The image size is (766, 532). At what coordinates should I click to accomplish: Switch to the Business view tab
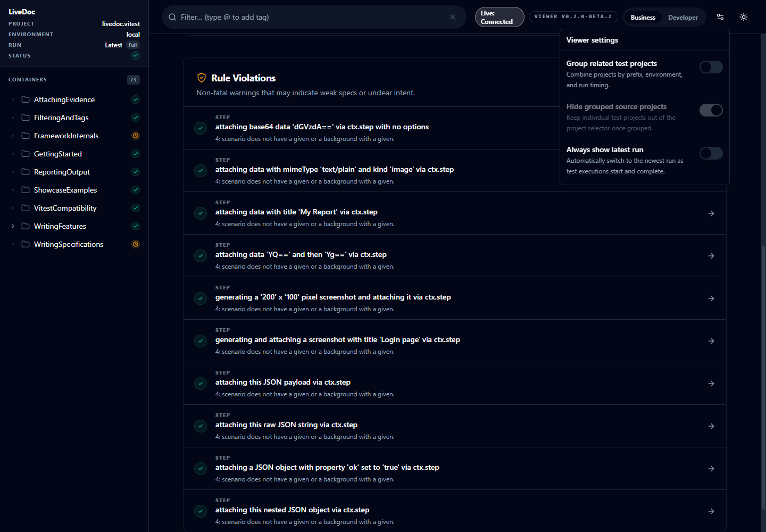click(x=643, y=18)
